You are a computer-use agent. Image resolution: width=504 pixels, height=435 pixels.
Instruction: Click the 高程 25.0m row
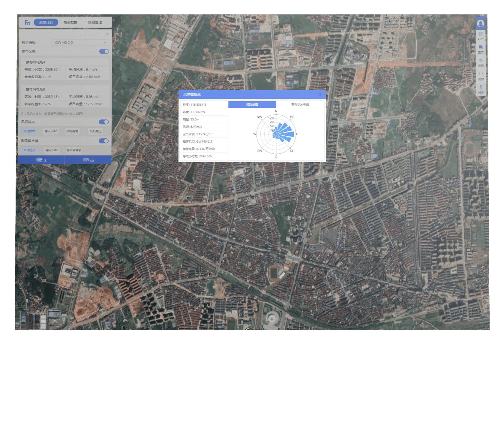tap(204, 119)
